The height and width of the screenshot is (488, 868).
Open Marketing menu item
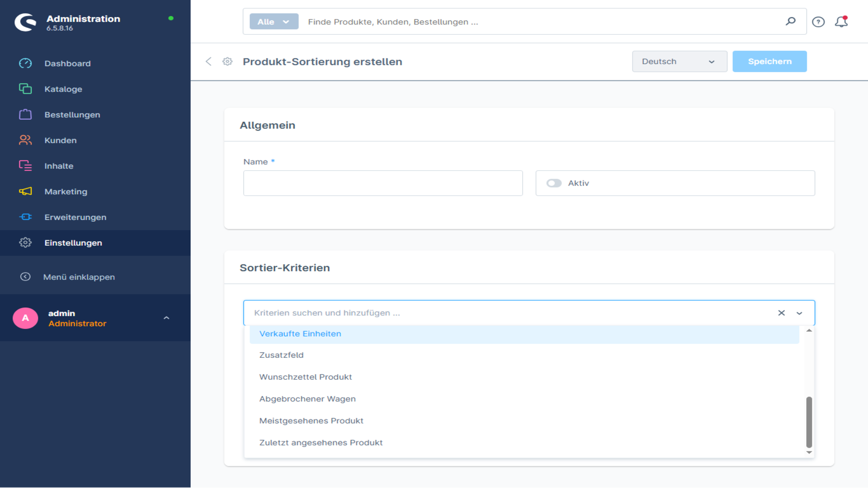[x=95, y=192]
